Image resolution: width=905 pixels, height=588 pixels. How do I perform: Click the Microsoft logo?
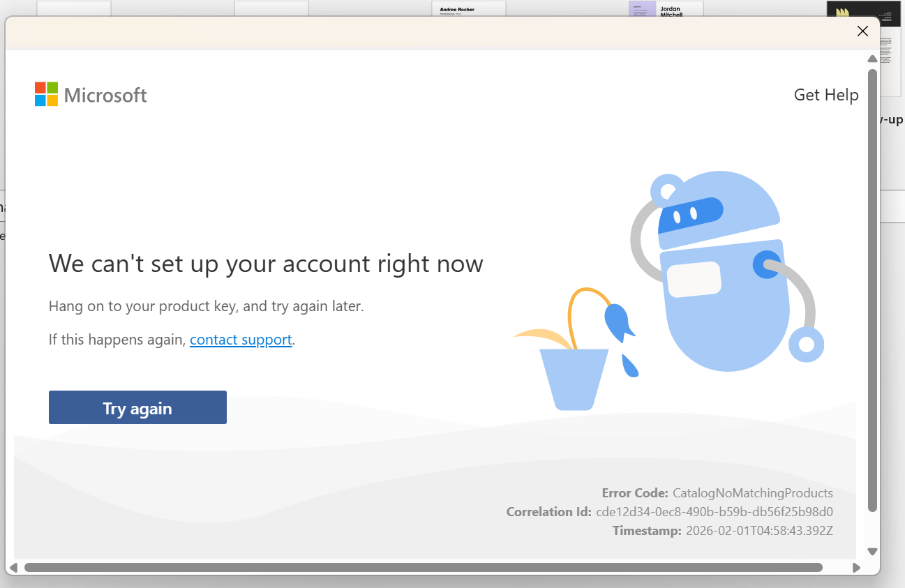tap(91, 94)
